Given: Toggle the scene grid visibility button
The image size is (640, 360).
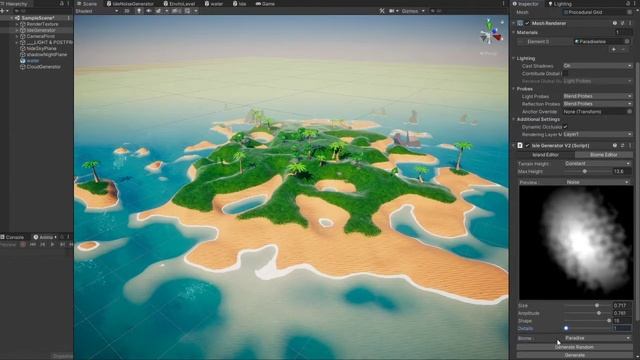Looking at the screenshot, I should coord(187,11).
